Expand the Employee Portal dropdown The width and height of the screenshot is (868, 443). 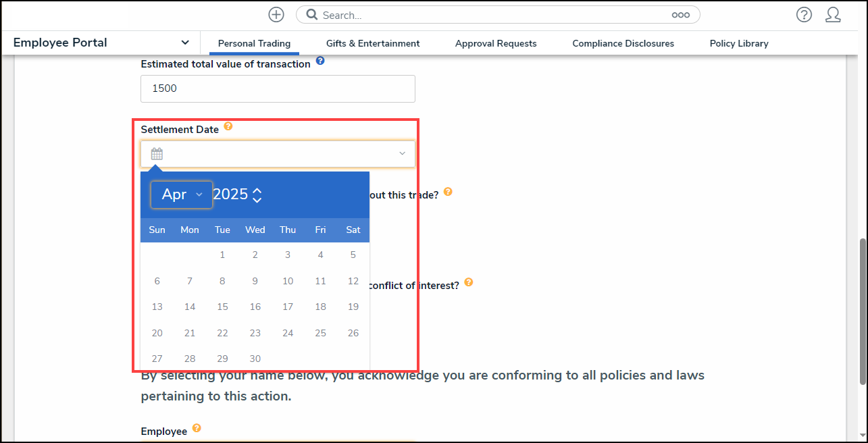click(185, 43)
